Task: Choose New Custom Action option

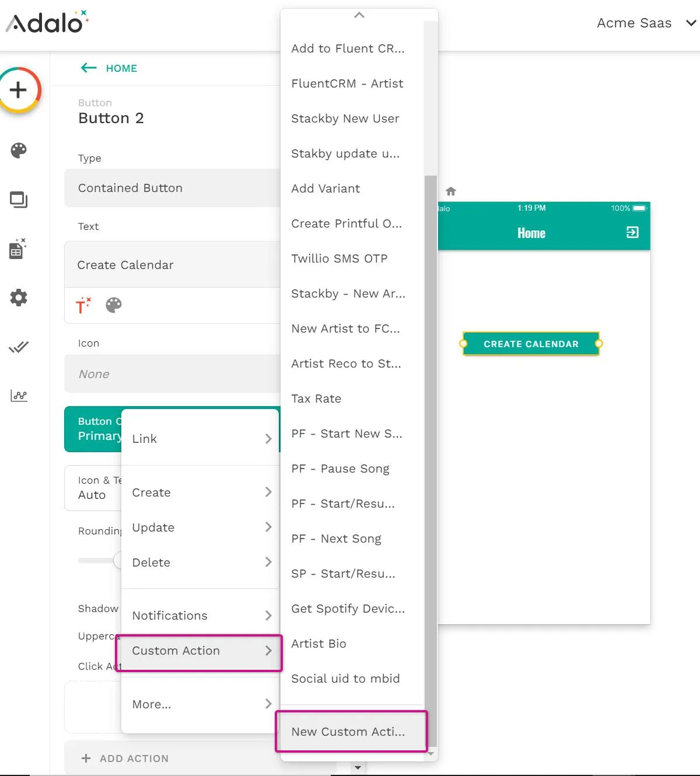Action: pyautogui.click(x=351, y=731)
